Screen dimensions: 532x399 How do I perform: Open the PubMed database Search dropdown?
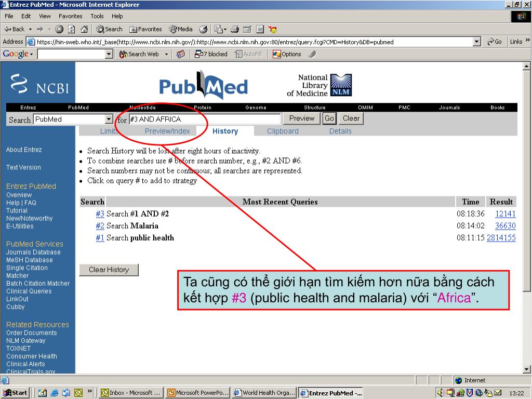pyautogui.click(x=109, y=119)
